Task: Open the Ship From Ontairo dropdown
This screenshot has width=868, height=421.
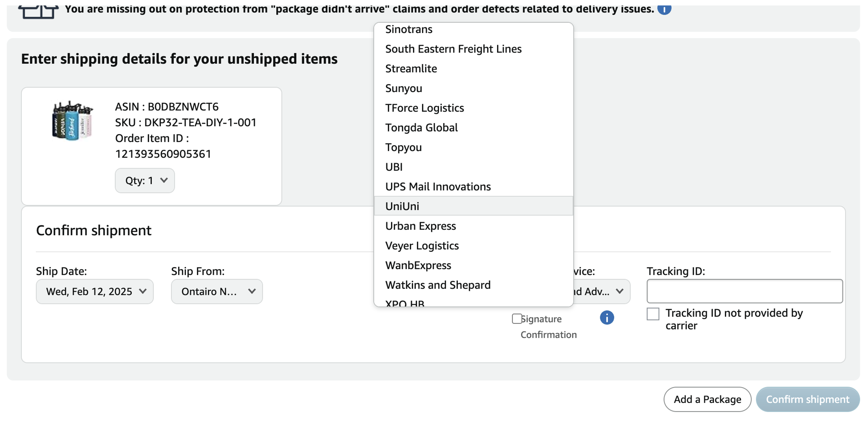Action: coord(217,291)
